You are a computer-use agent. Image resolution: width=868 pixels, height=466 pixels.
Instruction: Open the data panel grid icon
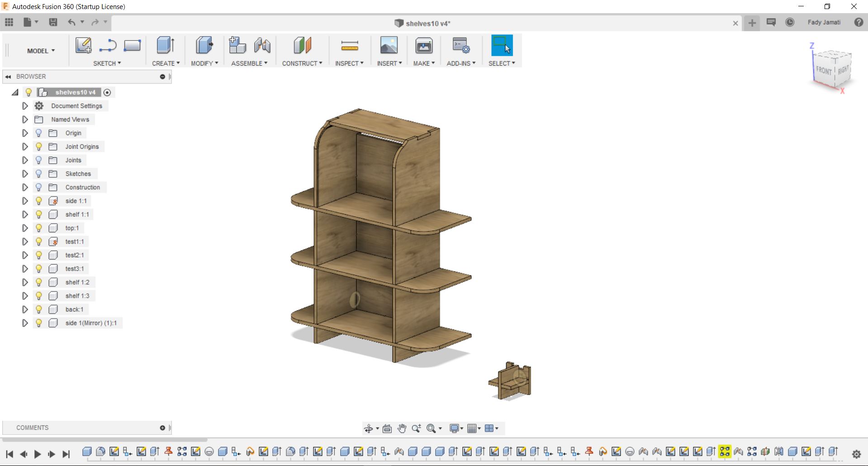click(x=9, y=22)
